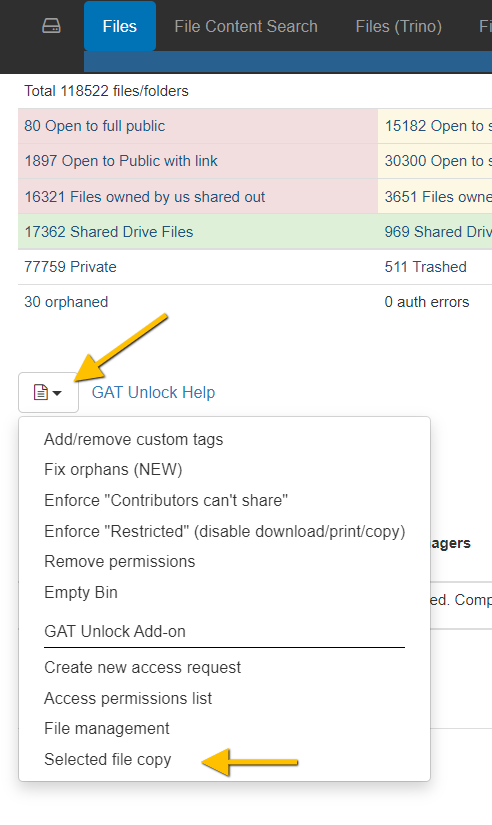Open 1897 Open to Public with link

point(121,161)
